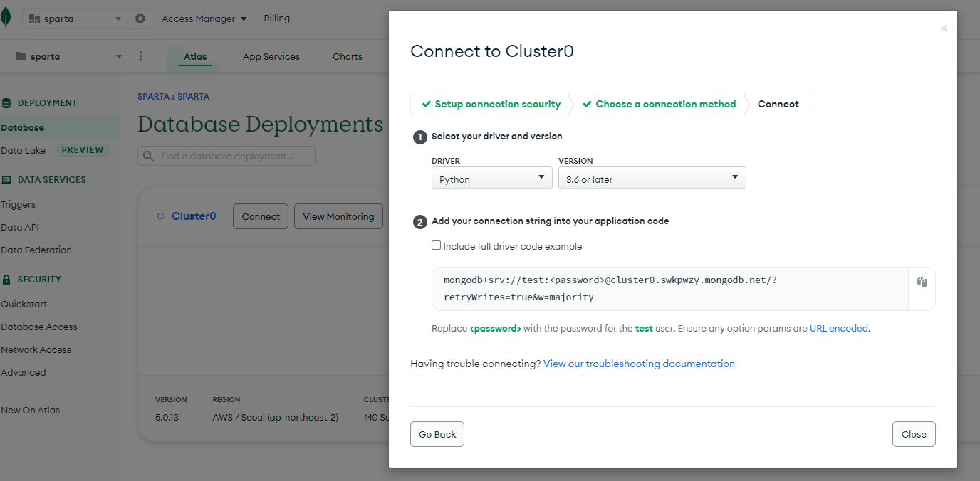
Task: Click the View Monitoring button
Action: click(x=338, y=216)
